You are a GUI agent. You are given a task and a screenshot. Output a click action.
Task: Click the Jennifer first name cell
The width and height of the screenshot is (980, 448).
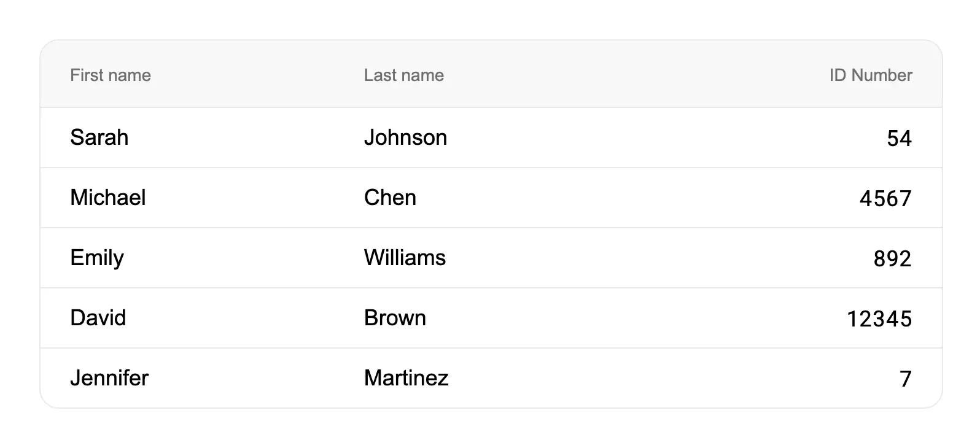tap(109, 378)
